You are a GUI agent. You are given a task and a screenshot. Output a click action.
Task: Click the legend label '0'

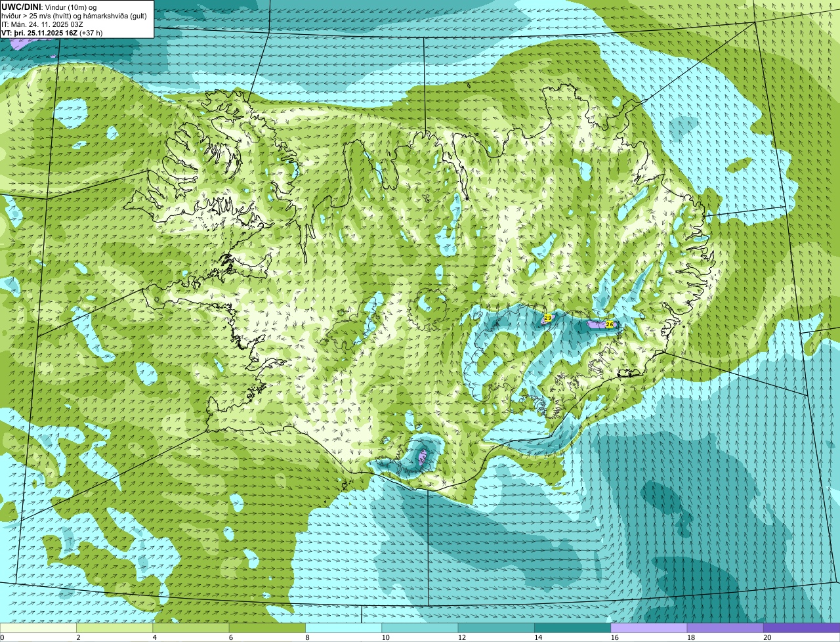(x=2, y=637)
